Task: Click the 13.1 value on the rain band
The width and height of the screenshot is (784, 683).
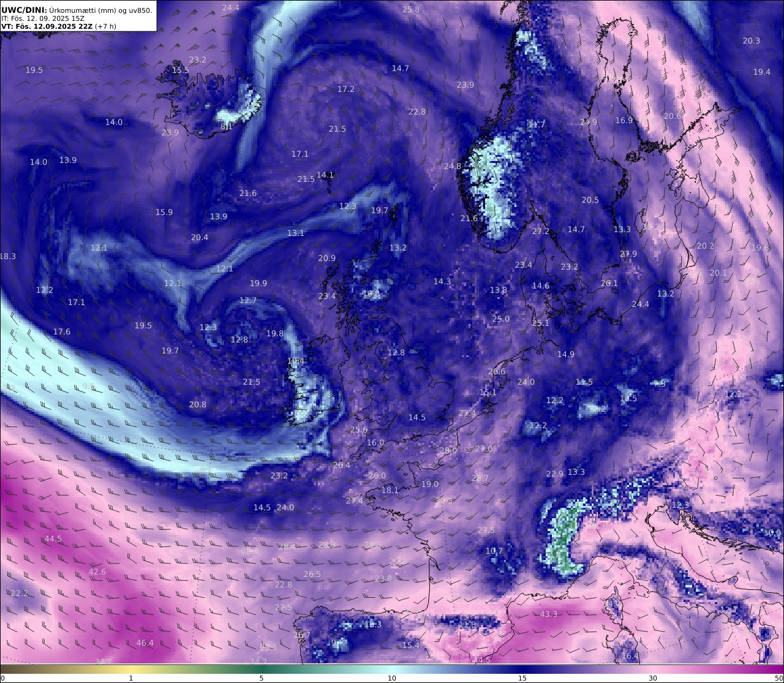Action: tap(296, 233)
